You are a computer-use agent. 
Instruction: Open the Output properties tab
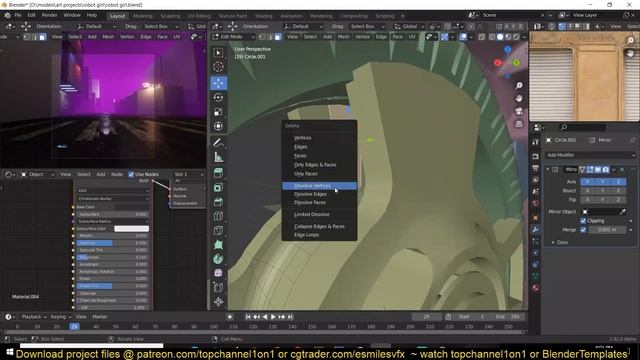point(535,168)
